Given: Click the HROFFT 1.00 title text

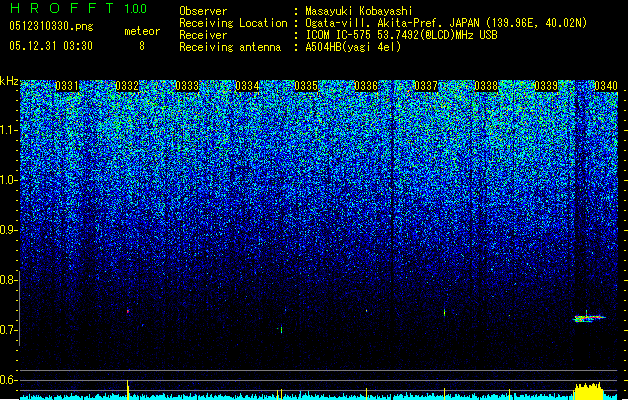Looking at the screenshot, I should pos(78,8).
